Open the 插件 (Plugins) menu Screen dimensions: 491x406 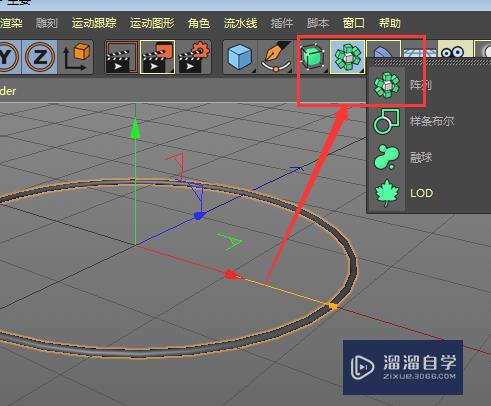click(x=282, y=23)
